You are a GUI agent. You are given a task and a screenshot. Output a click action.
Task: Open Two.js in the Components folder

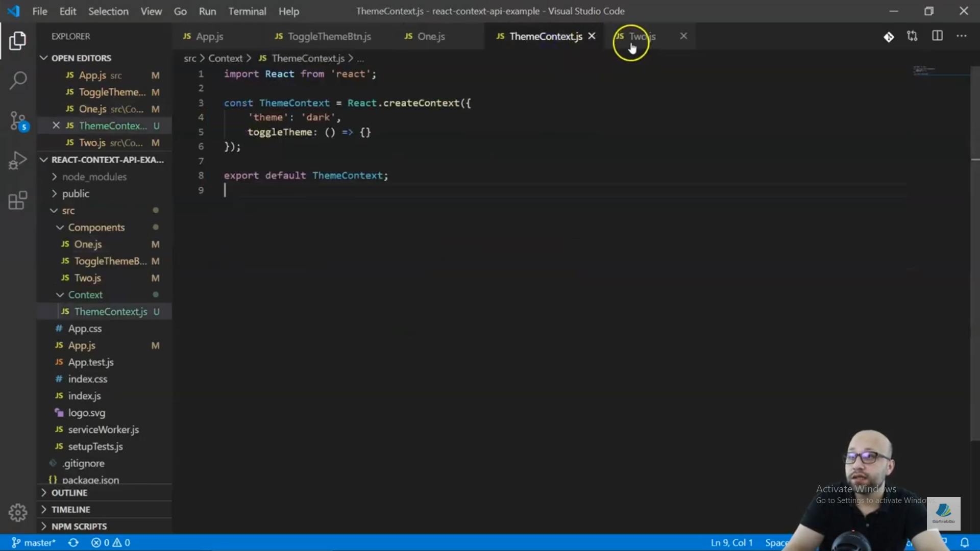87,278
